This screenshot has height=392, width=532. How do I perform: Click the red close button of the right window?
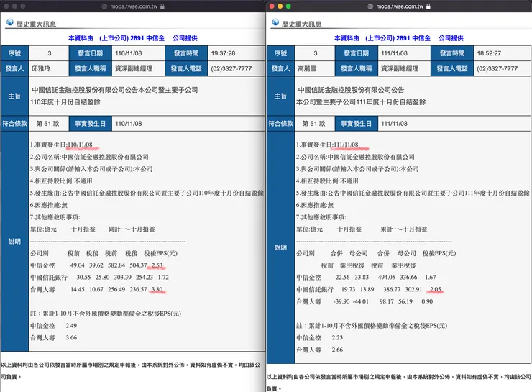coord(272,6)
